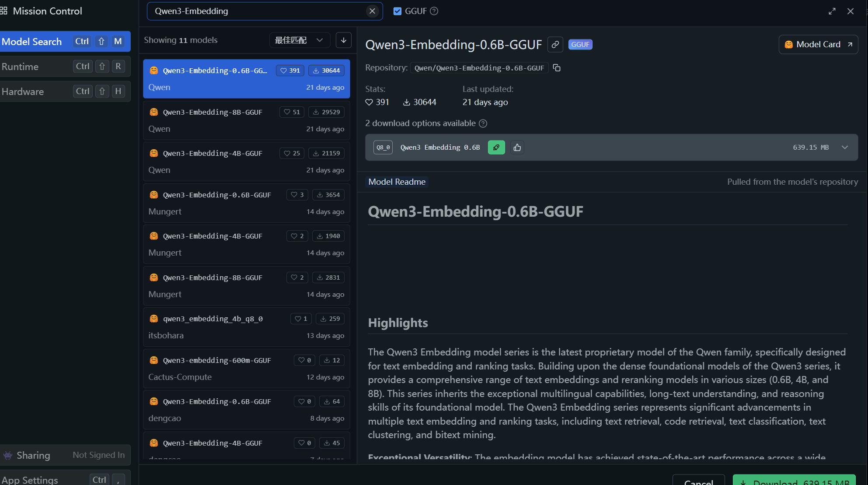Viewport: 868px width, 485px height.
Task: Click the thumbs-up recommended icon
Action: [x=517, y=148]
